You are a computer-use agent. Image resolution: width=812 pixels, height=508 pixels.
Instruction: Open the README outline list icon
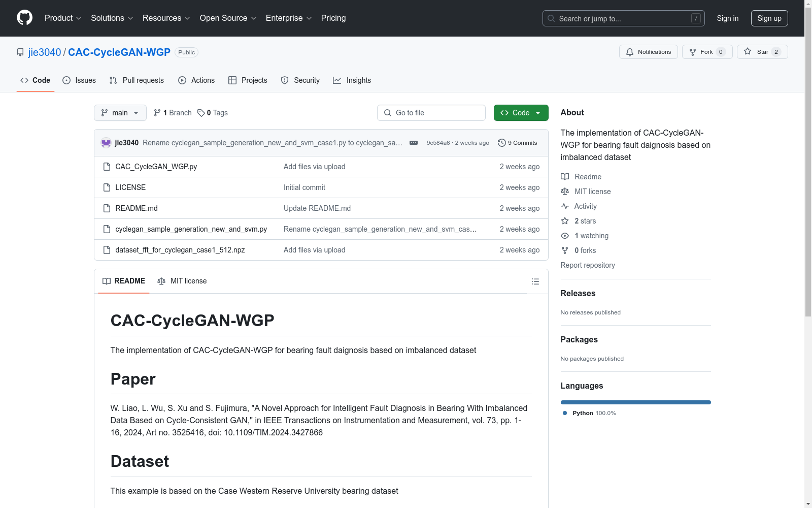[535, 281]
